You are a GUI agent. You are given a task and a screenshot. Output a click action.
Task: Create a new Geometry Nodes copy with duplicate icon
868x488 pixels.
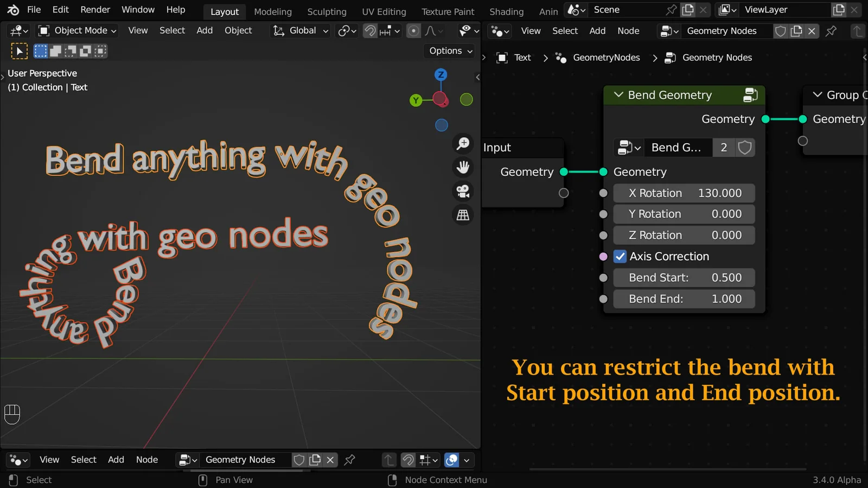pyautogui.click(x=796, y=31)
